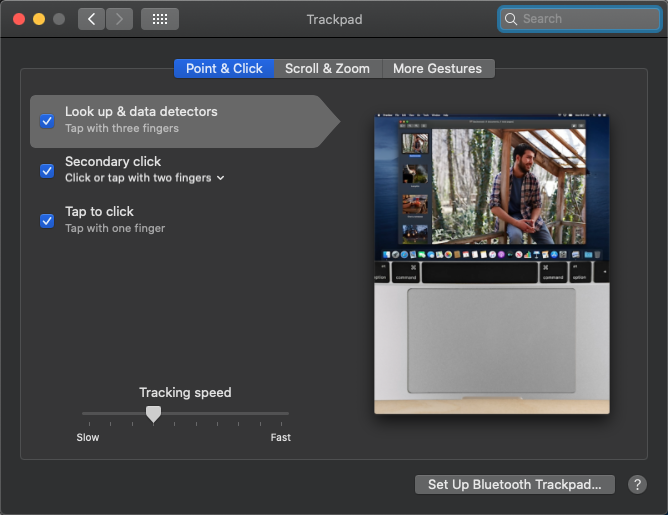Viewport: 668px width, 515px height.
Task: Select the 'Secondary click' label text
Action: (x=113, y=161)
